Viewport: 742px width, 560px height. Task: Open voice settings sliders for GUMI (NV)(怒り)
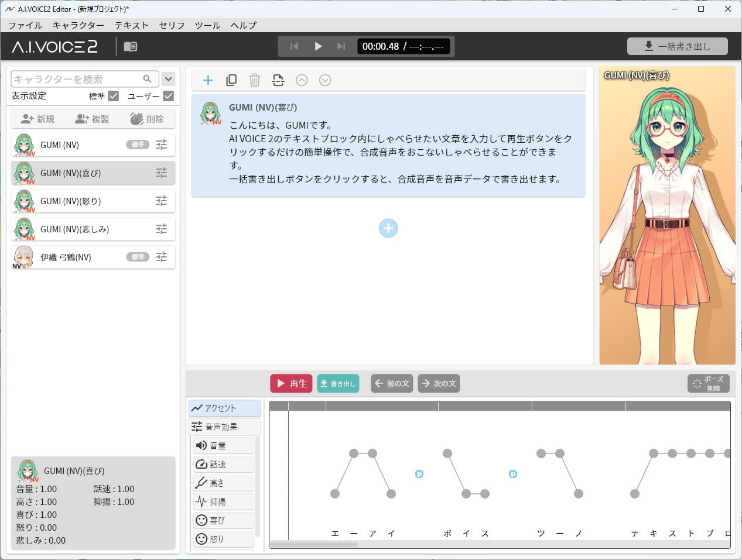tap(162, 201)
